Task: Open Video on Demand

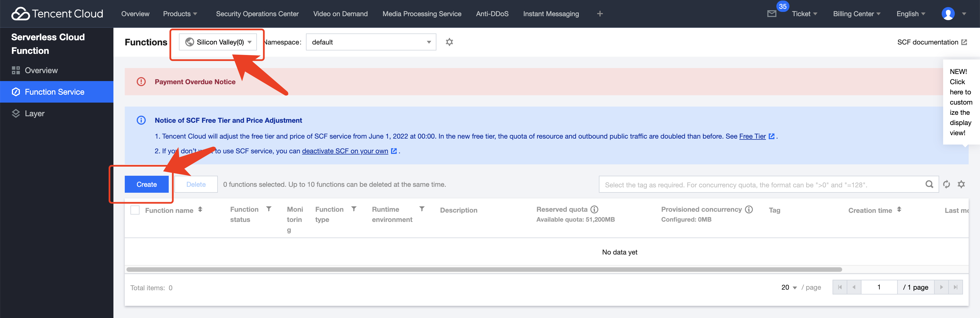Action: point(340,14)
